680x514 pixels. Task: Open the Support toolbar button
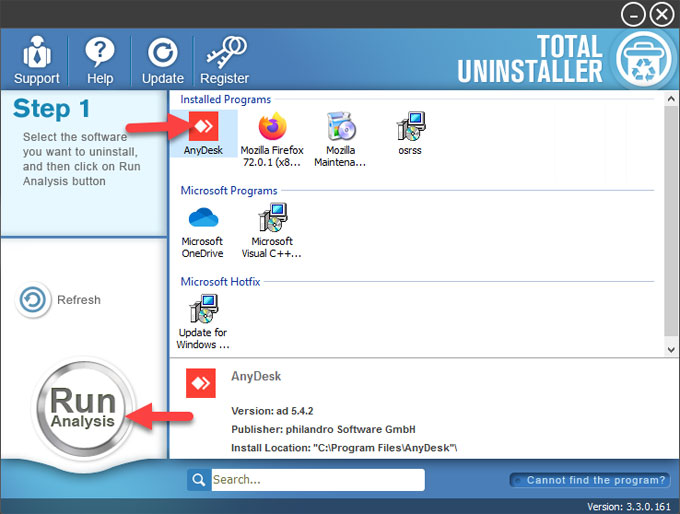[x=37, y=60]
